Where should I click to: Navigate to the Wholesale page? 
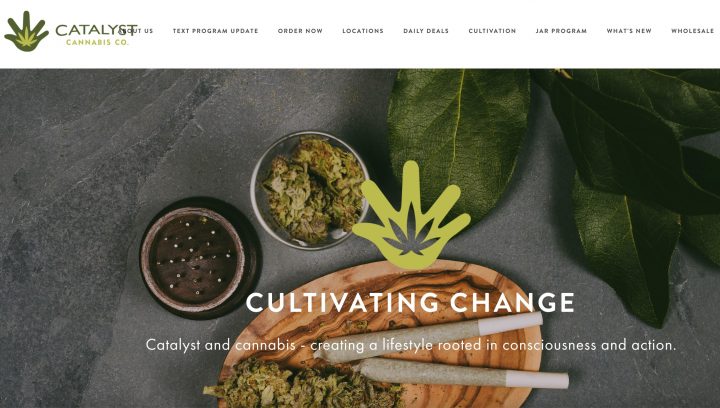(x=692, y=31)
